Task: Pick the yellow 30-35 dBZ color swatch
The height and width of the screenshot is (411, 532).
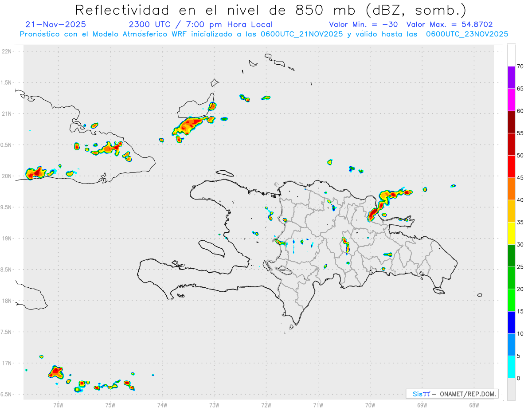Action: tap(511, 233)
